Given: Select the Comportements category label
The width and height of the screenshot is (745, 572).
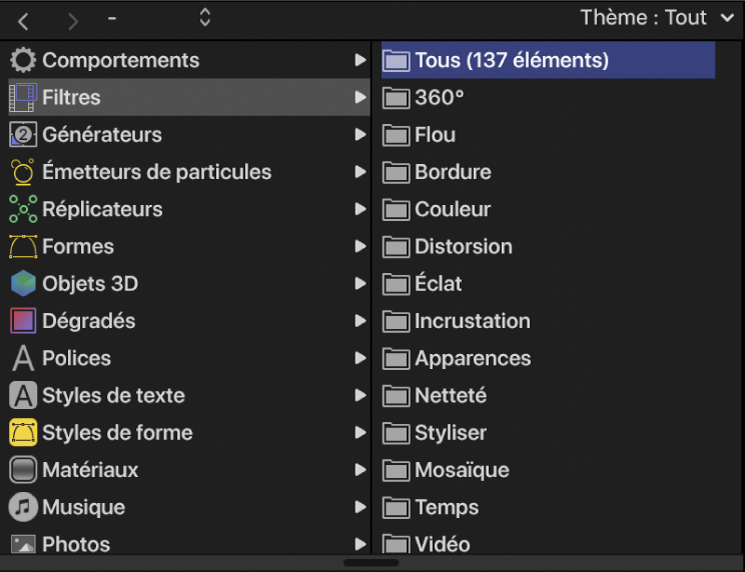Looking at the screenshot, I should (x=121, y=60).
